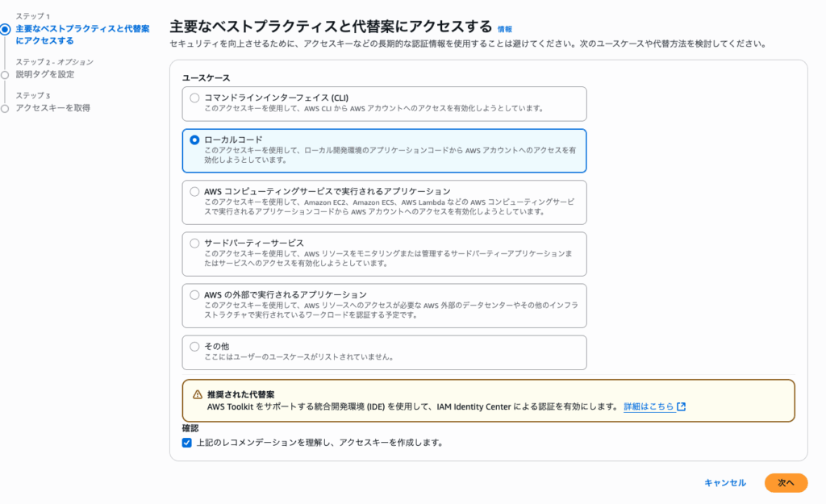Viewport: 826px width, 504px height.
Task: Click the step 1 active circle indicator
Action: [6, 30]
